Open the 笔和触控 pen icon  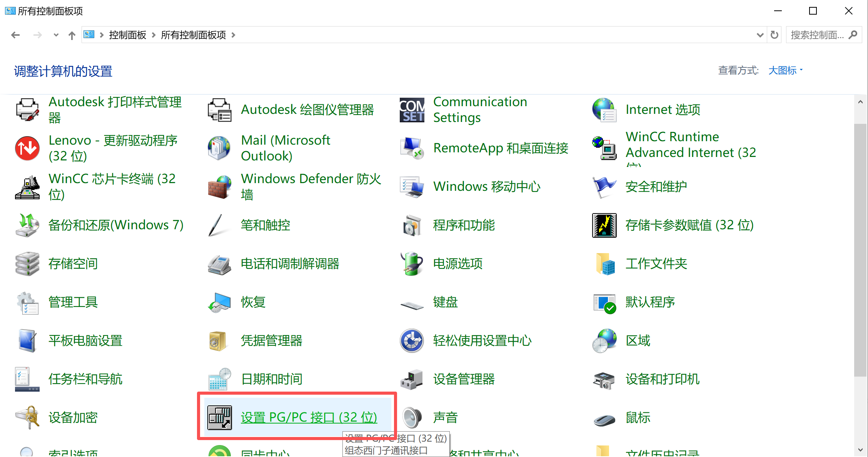(220, 225)
